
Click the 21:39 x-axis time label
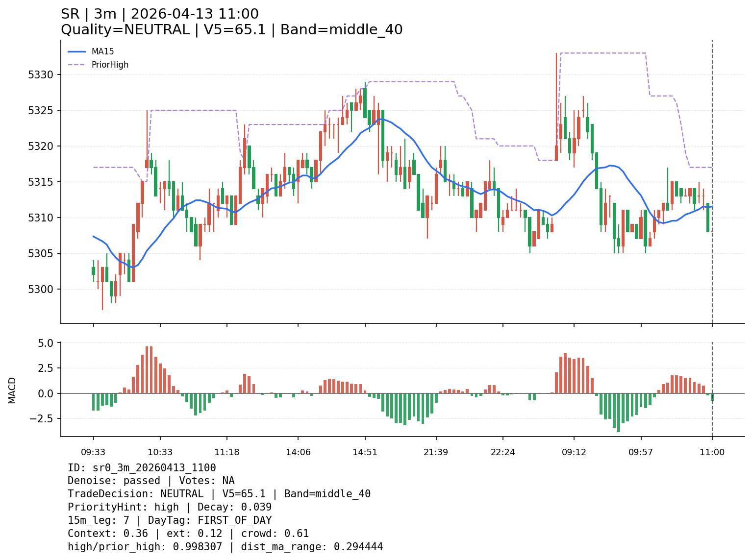(436, 452)
